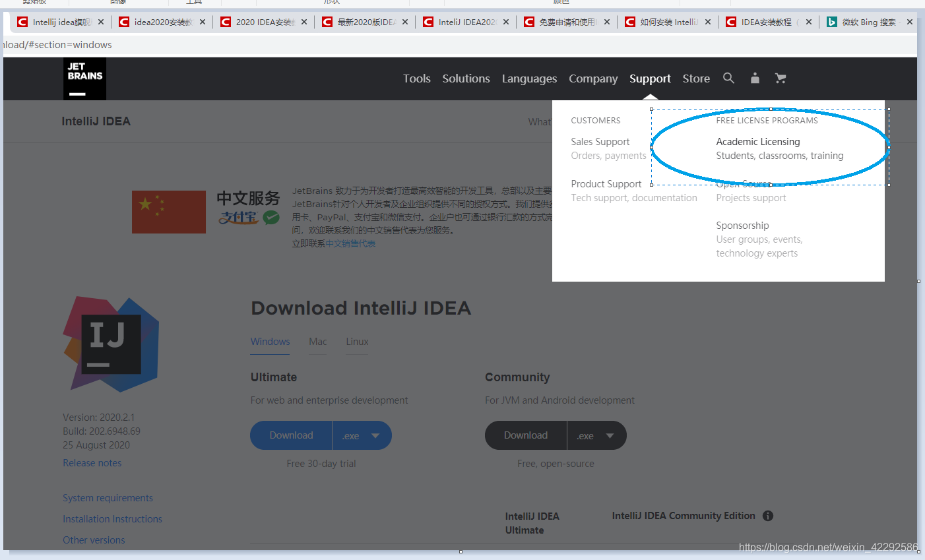
Task: Click the 中文销售代表 link
Action: coord(350,243)
